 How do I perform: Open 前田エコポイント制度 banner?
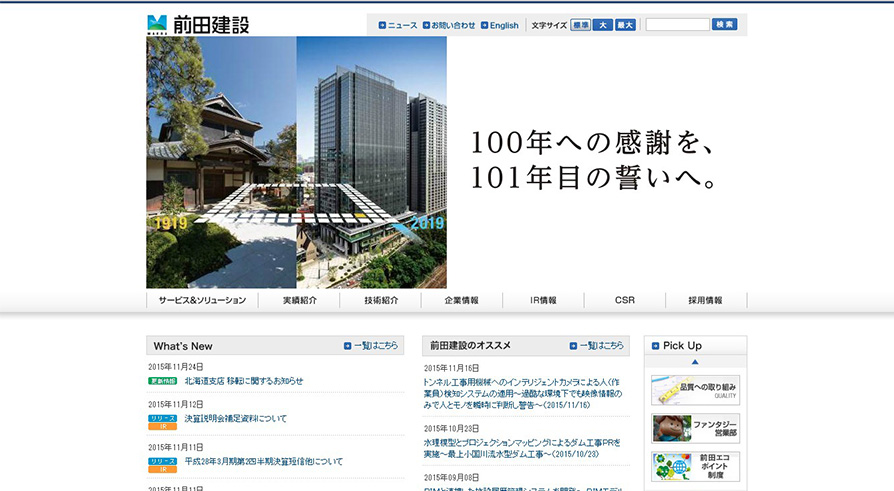pyautogui.click(x=696, y=466)
